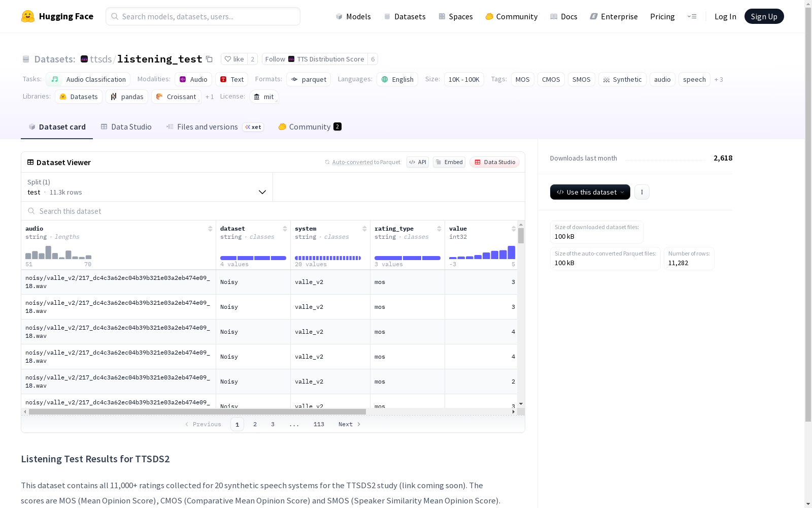Click the heart like button
Image resolution: width=812 pixels, height=508 pixels.
coord(234,59)
